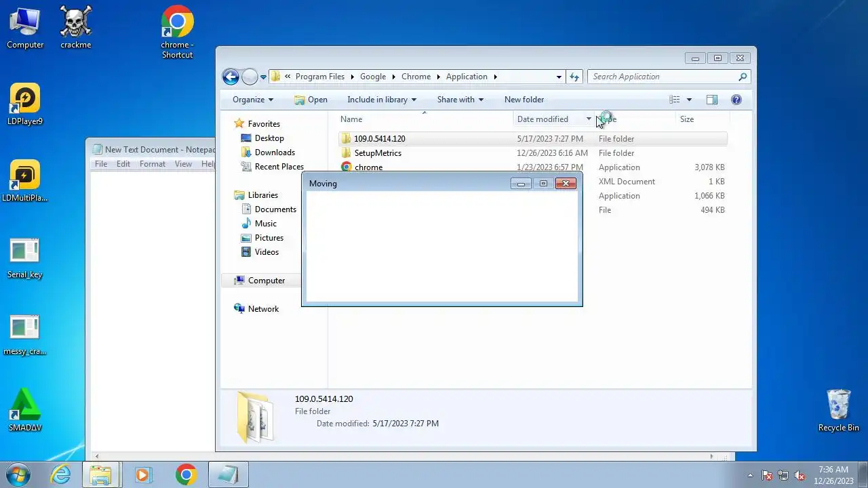Select the Program Files breadcrumb
868x488 pixels.
click(x=320, y=77)
